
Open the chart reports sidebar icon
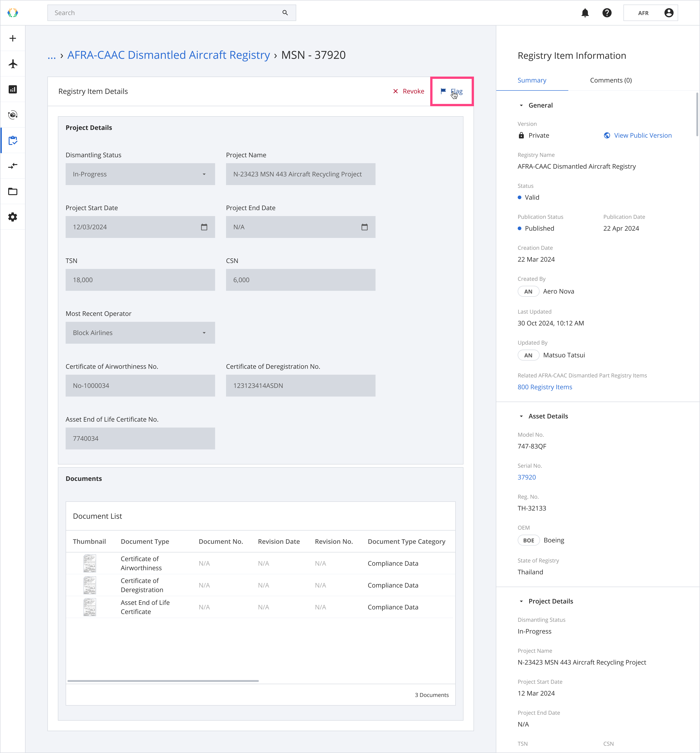(x=13, y=89)
